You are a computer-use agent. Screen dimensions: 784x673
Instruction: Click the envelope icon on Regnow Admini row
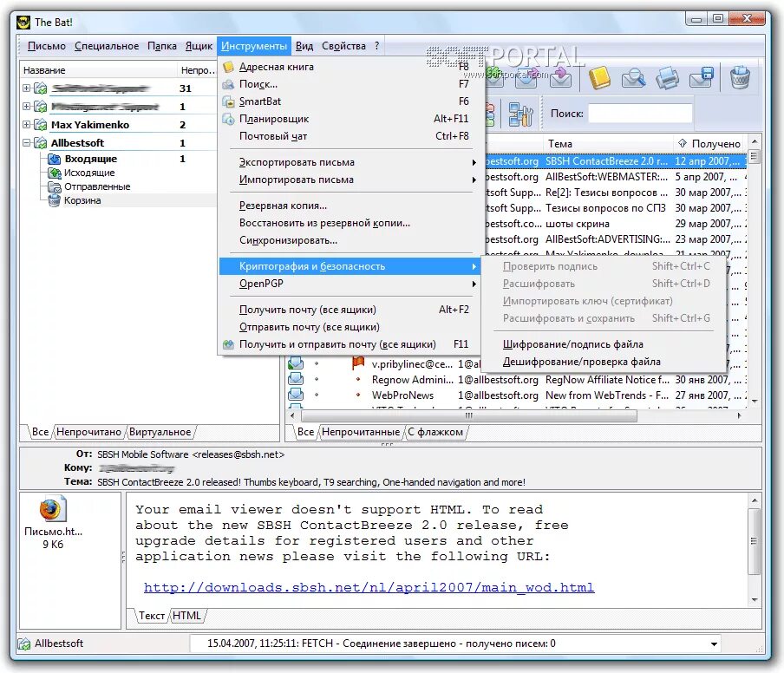pos(296,380)
